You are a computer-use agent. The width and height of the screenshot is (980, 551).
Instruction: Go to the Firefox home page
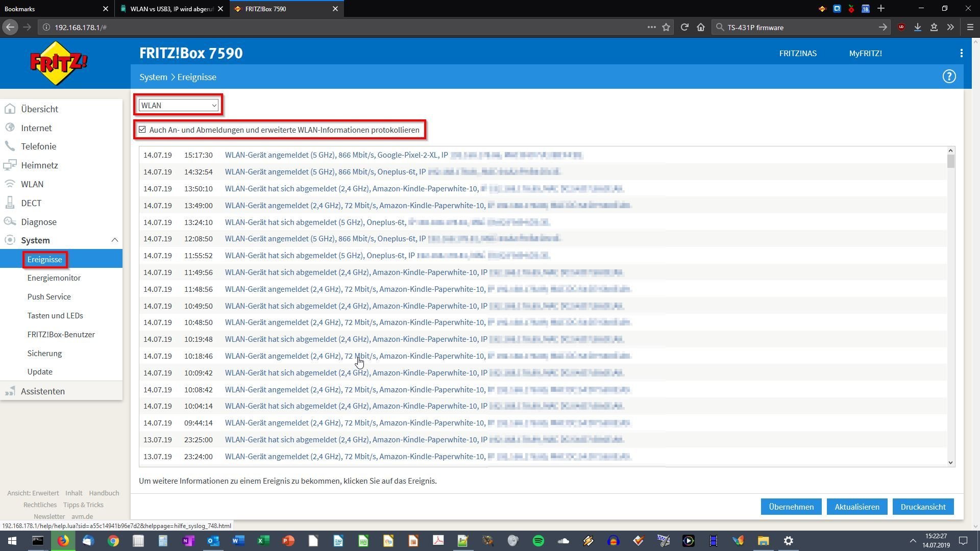[x=701, y=28]
